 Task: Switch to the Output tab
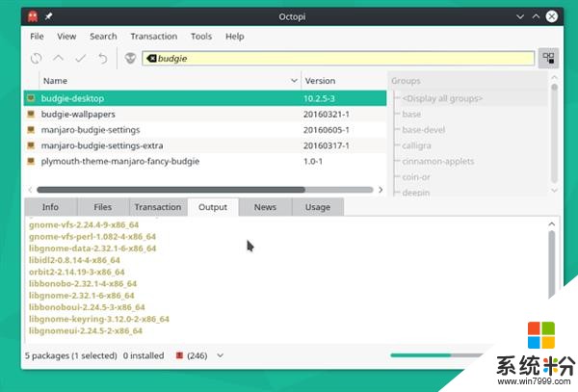[213, 207]
